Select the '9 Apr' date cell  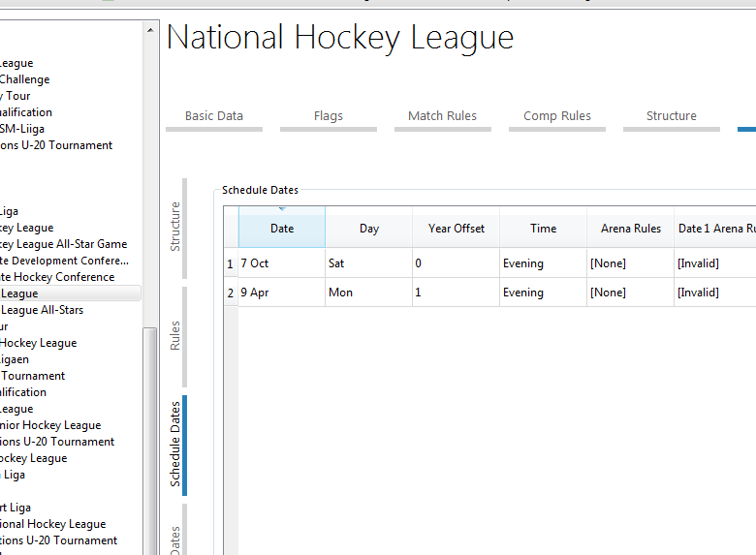tap(282, 293)
